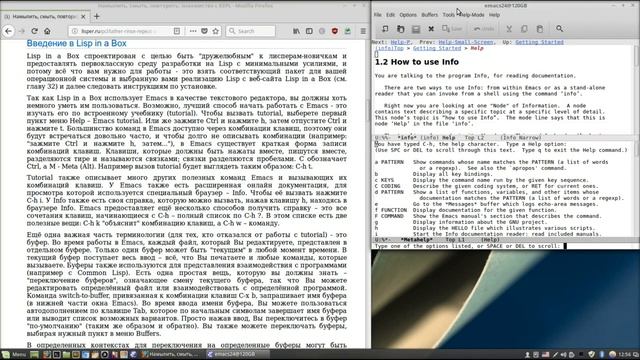Click Emacs search magnifier icon
Viewport: 640px width, 360px height.
pos(559,29)
